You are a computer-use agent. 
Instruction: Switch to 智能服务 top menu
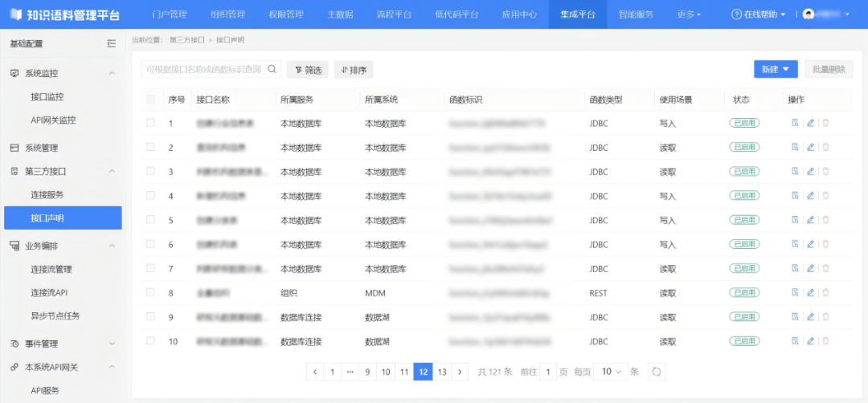coord(636,14)
